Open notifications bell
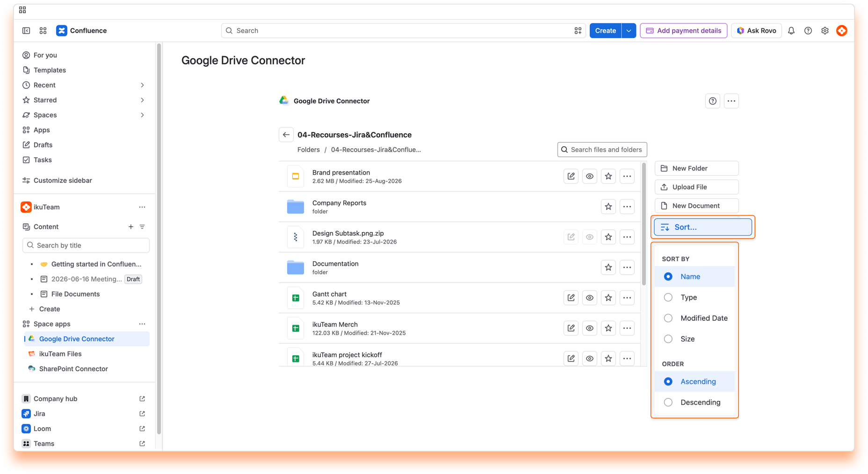Screen dimensions: 868x474 tap(791, 30)
